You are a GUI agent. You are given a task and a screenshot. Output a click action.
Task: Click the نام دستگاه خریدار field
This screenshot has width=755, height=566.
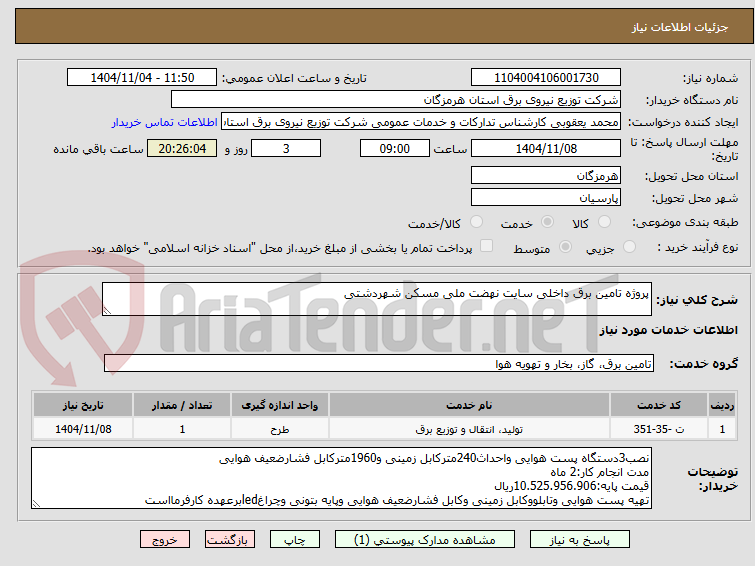point(396,100)
